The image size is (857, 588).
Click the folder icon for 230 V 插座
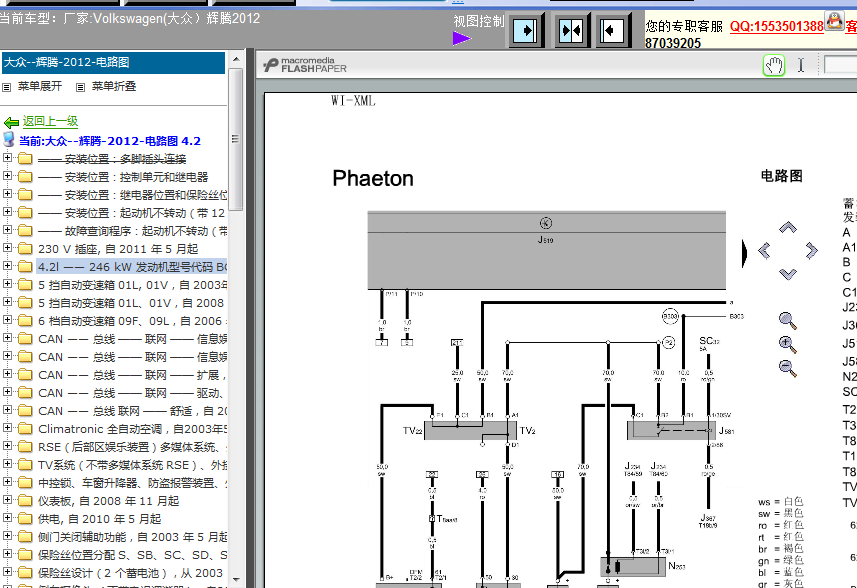pyautogui.click(x=25, y=249)
